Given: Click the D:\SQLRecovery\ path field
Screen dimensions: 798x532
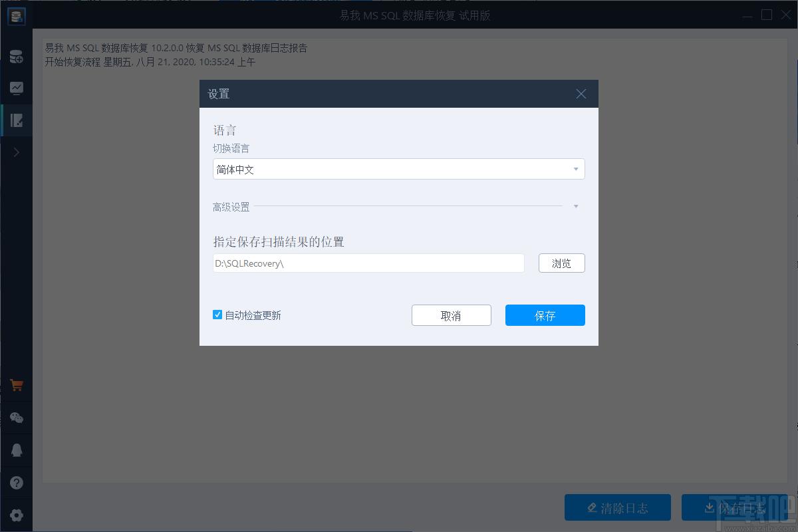Looking at the screenshot, I should point(368,263).
